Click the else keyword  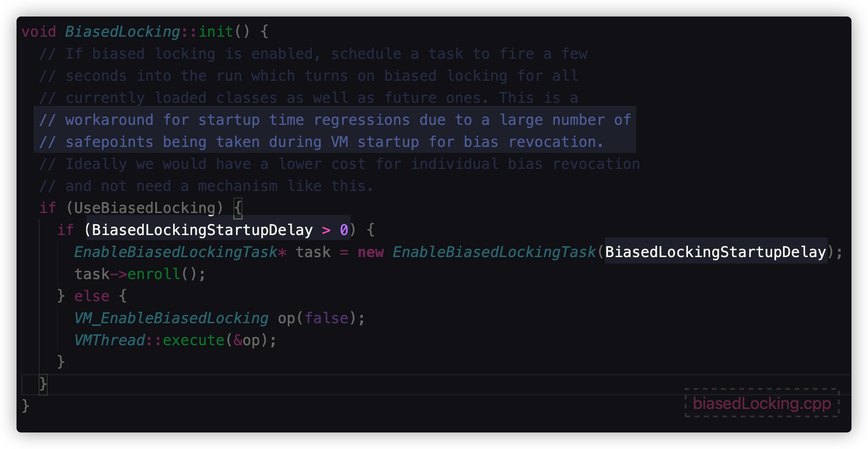click(92, 296)
